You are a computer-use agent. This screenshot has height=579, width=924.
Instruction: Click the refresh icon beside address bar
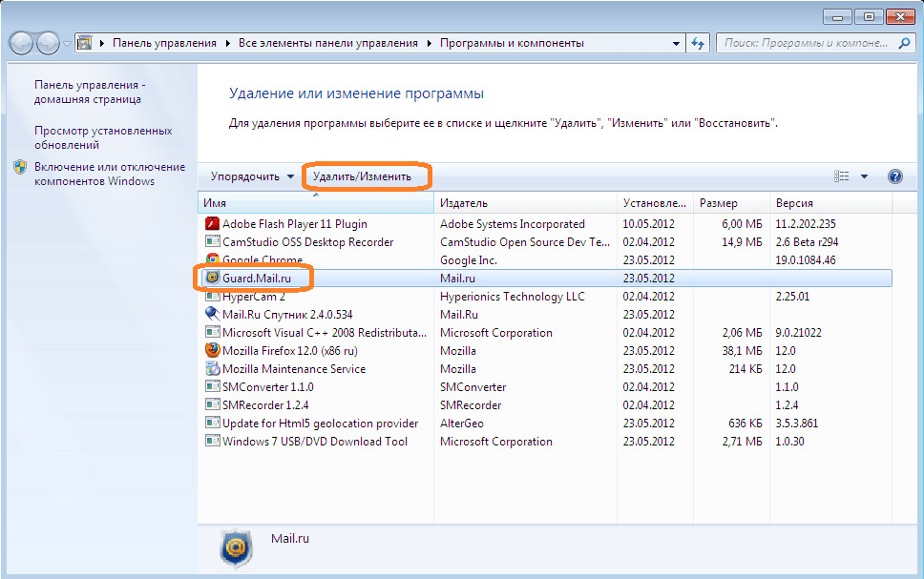(697, 43)
